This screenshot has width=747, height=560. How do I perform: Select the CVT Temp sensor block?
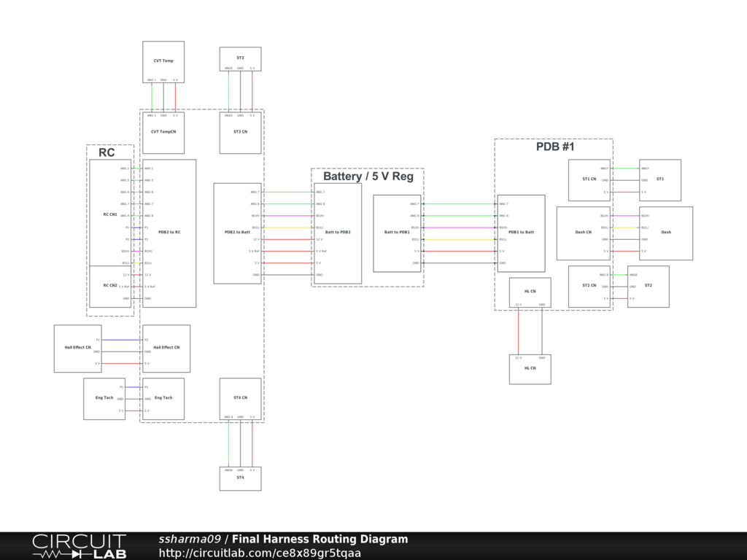(x=163, y=62)
